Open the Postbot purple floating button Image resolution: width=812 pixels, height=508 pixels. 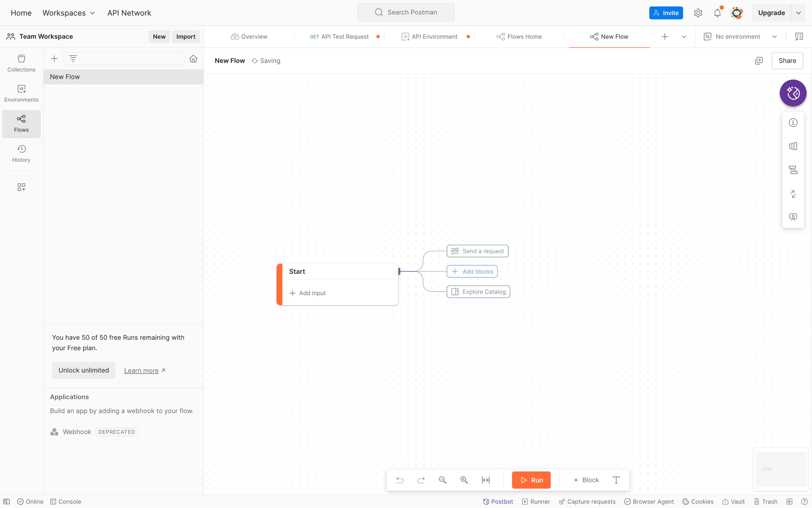coord(793,93)
